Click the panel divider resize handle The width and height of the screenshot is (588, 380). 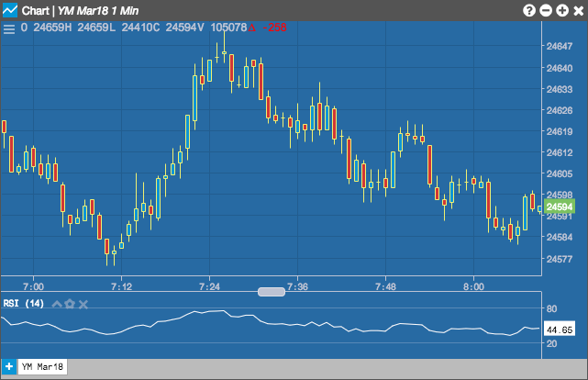pyautogui.click(x=272, y=292)
